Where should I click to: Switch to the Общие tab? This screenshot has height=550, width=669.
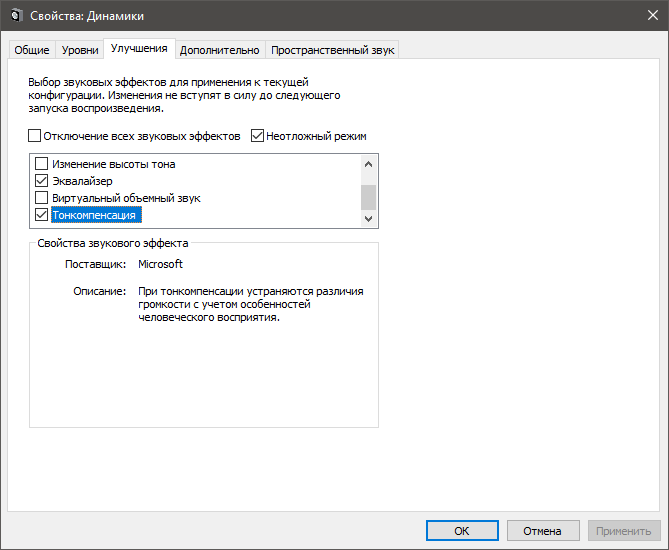[x=30, y=50]
